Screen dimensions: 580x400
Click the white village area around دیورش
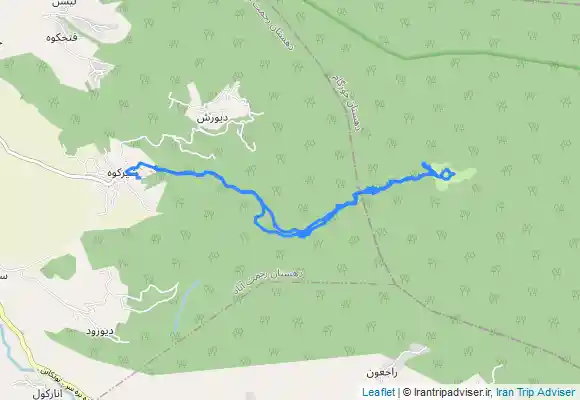(216, 107)
